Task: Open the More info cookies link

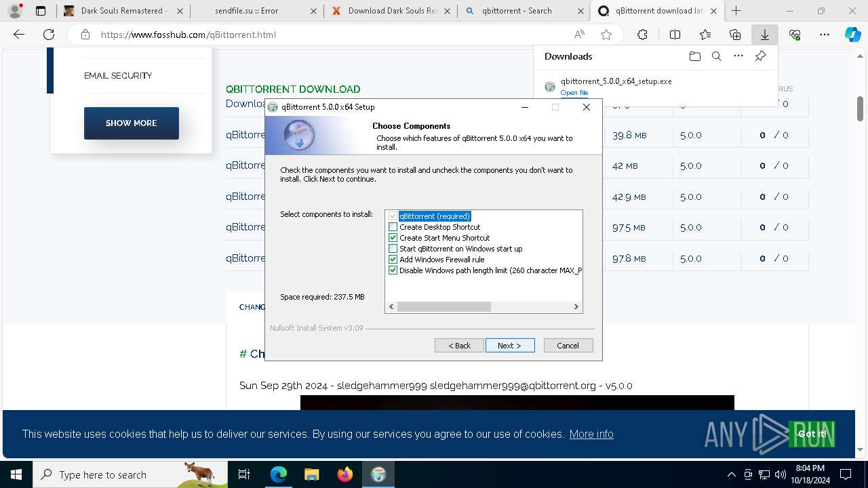Action: pyautogui.click(x=591, y=434)
